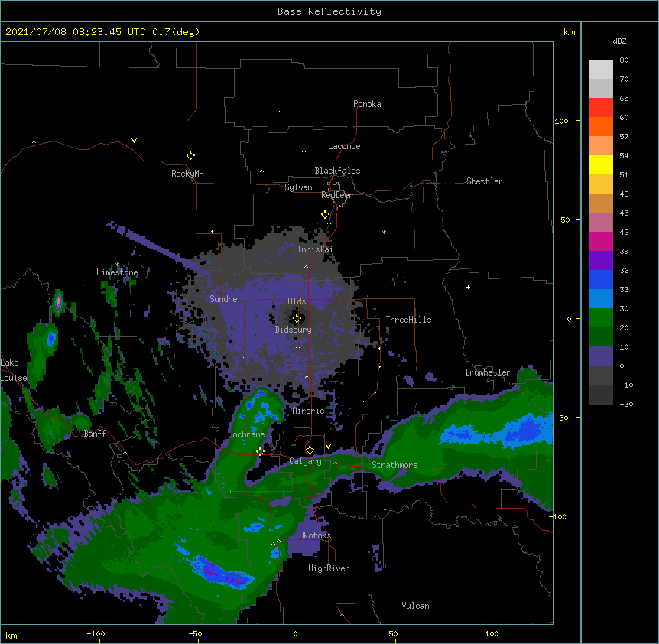
Task: Choose the bright yellow 54 dBZ legend swatch
Action: [601, 164]
